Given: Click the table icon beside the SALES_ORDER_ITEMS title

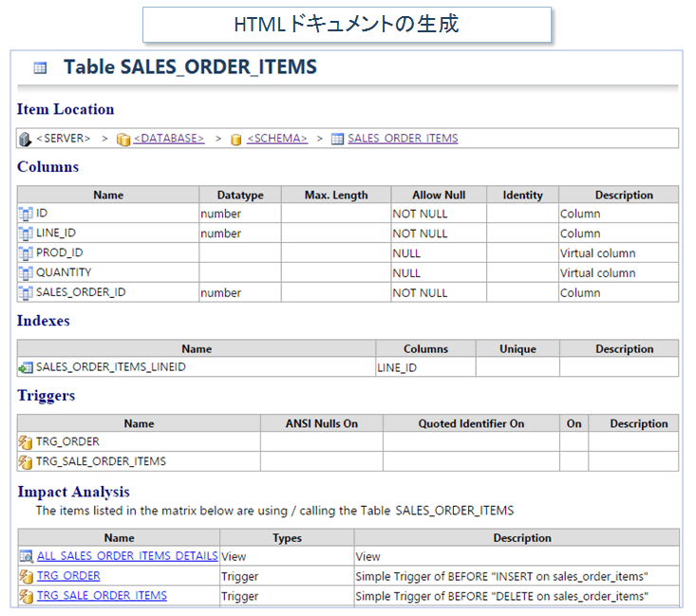Looking at the screenshot, I should pyautogui.click(x=40, y=67).
